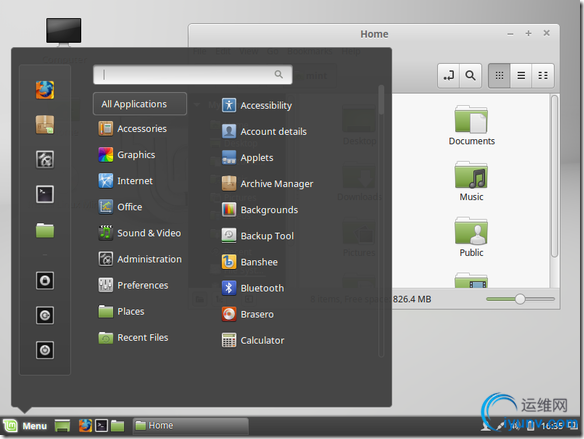Select the partially visible Videos folder
Screen dimensions: 584x439
471,280
